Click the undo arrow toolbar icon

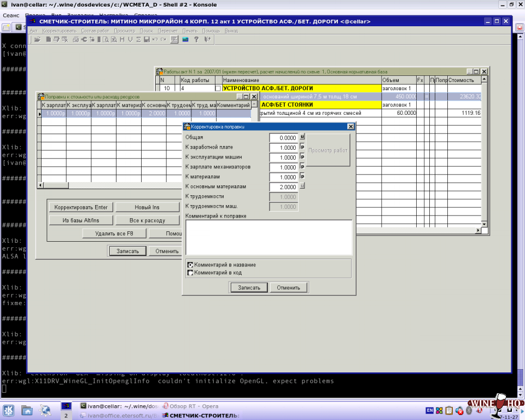[x=155, y=39]
